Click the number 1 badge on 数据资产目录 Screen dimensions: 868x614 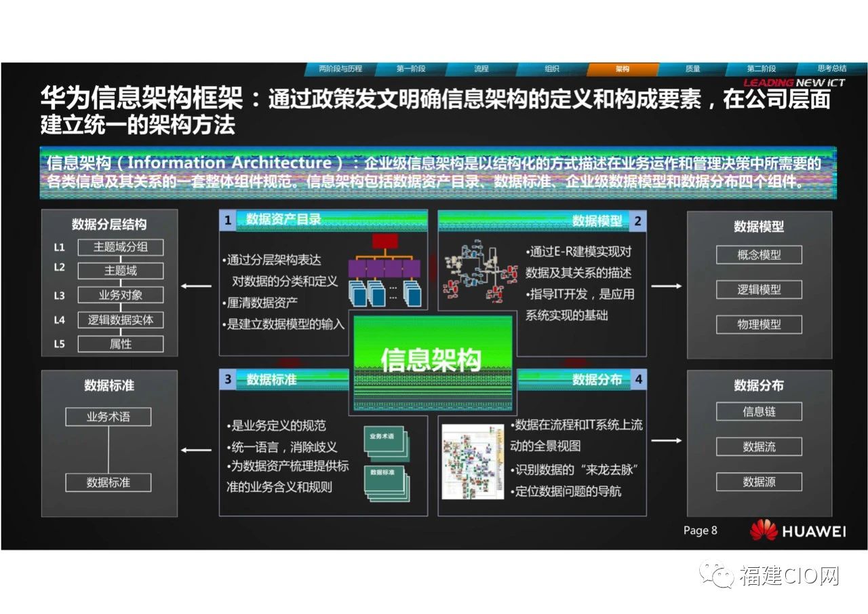coord(228,220)
